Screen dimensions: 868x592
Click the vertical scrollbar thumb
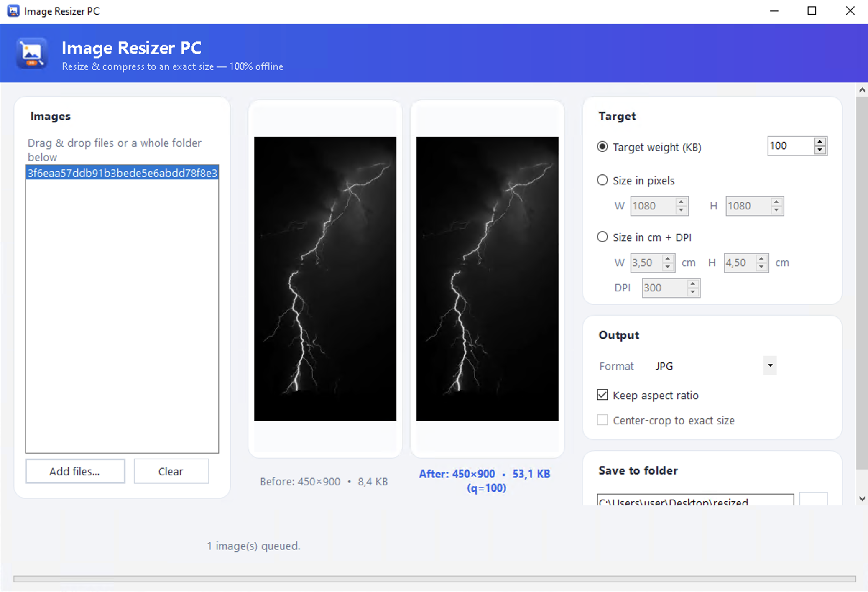click(862, 283)
